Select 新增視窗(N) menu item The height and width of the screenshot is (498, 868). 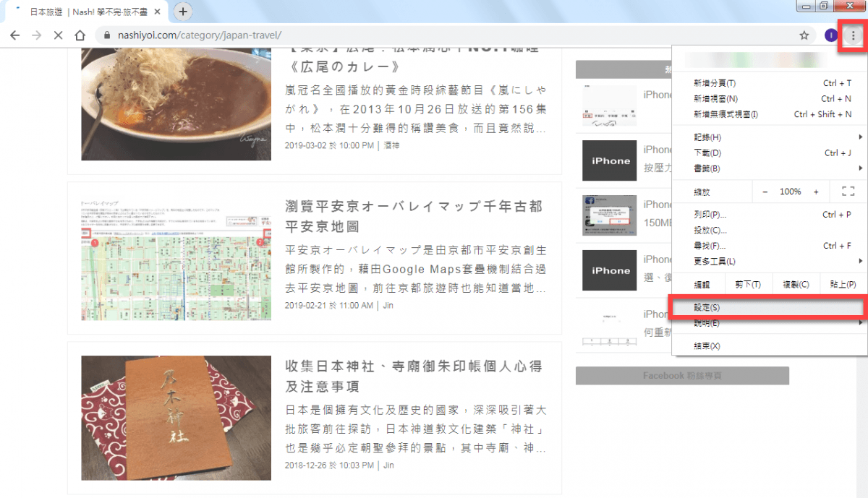(x=770, y=99)
